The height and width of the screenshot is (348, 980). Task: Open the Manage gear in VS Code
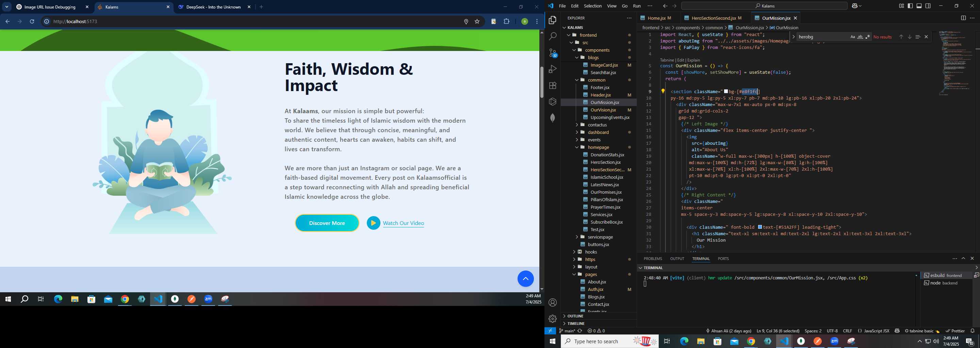click(552, 319)
